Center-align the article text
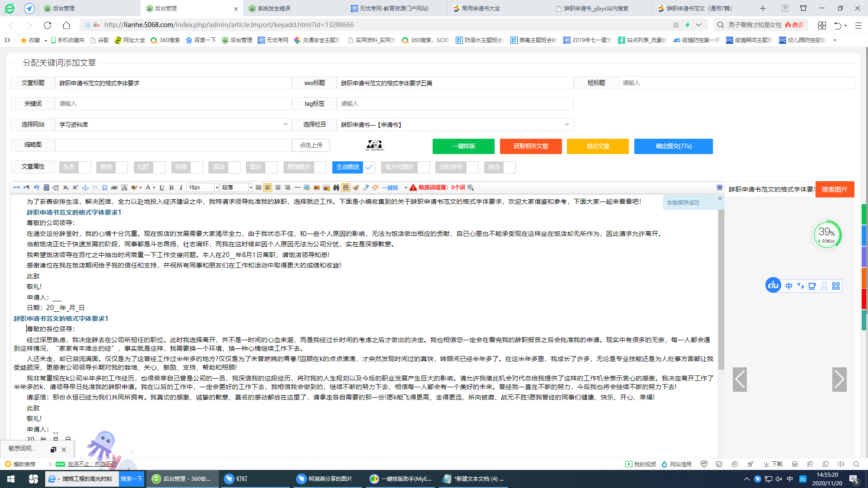This screenshot has width=868, height=488. tap(278, 187)
